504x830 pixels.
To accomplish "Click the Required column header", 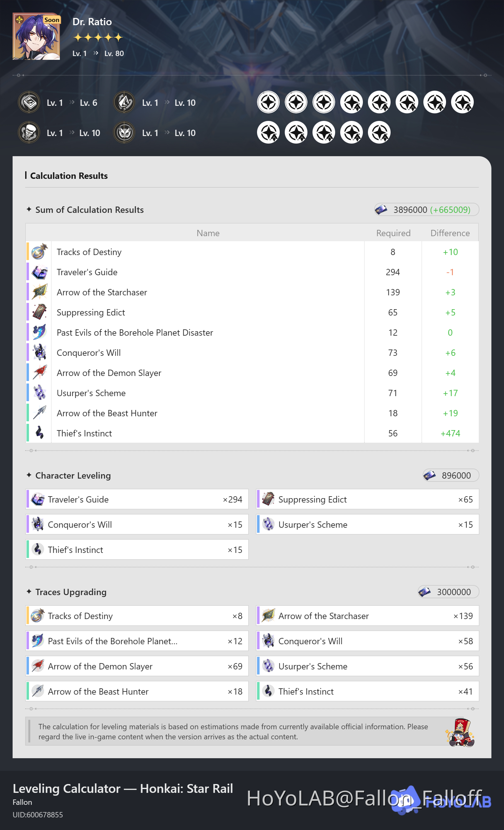I will click(393, 233).
